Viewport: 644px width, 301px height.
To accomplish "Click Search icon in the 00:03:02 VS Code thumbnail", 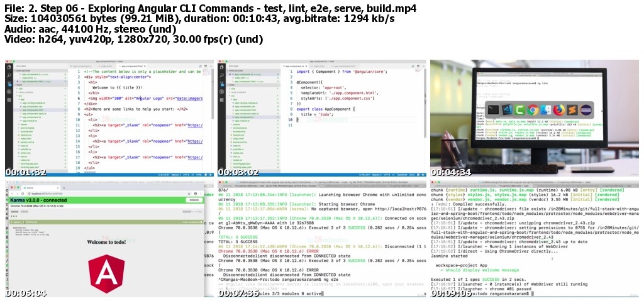I will click(x=221, y=75).
